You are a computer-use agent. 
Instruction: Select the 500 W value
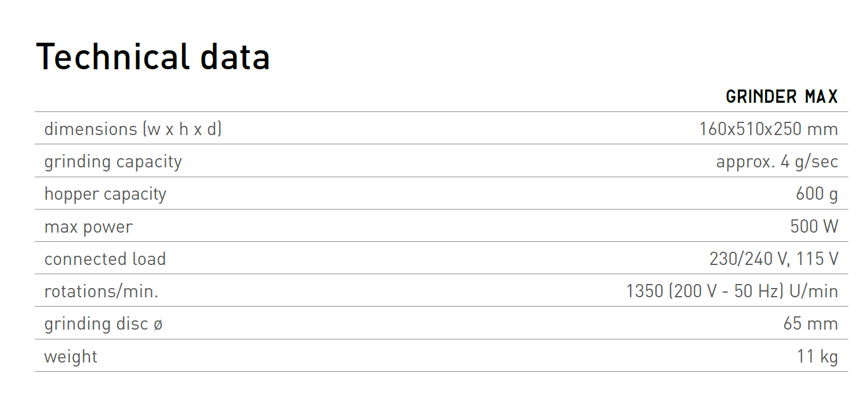pos(814,226)
